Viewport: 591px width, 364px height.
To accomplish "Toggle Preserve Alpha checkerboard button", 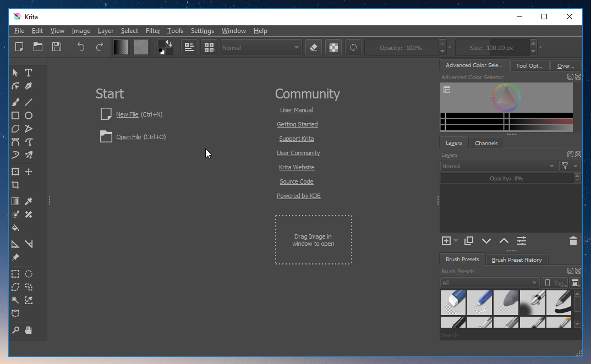I will (x=333, y=48).
